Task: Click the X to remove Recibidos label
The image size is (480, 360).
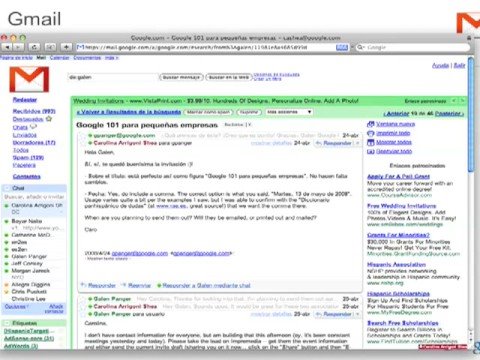Action: coord(249,125)
